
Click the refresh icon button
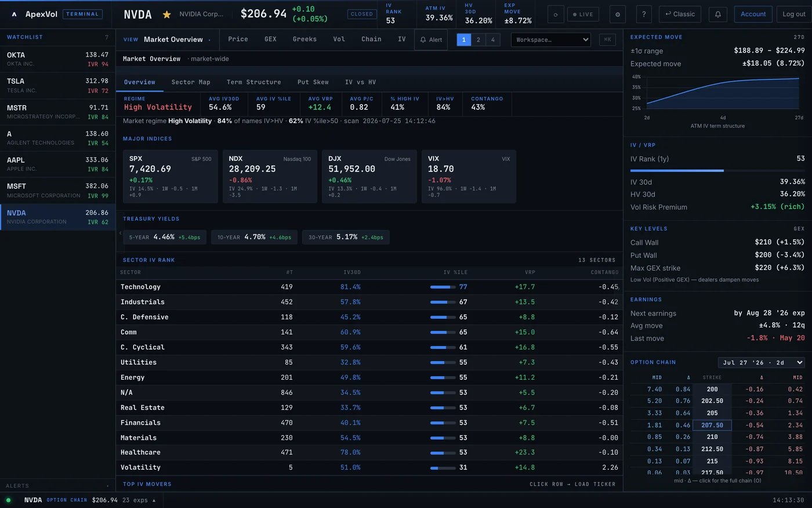[x=556, y=14]
